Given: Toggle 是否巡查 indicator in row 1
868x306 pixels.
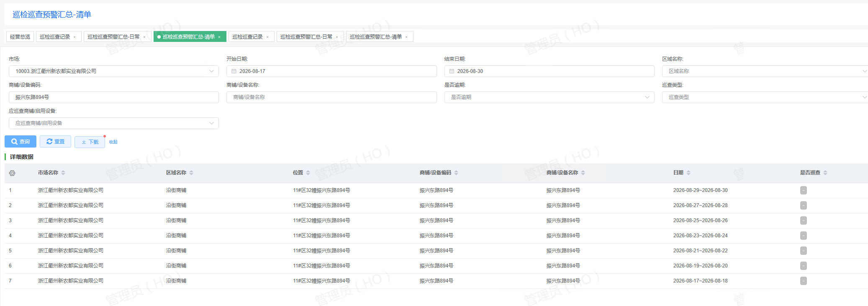Looking at the screenshot, I should coord(804,190).
